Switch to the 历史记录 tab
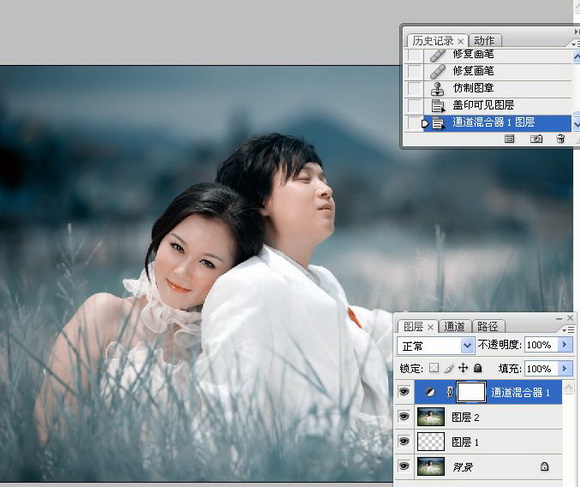Image resolution: width=580 pixels, height=487 pixels. click(433, 41)
